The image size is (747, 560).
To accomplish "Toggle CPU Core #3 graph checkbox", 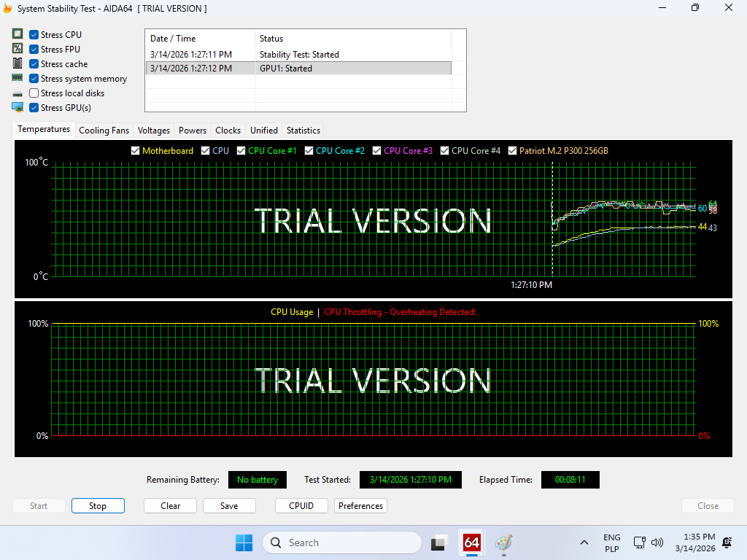I will click(377, 150).
